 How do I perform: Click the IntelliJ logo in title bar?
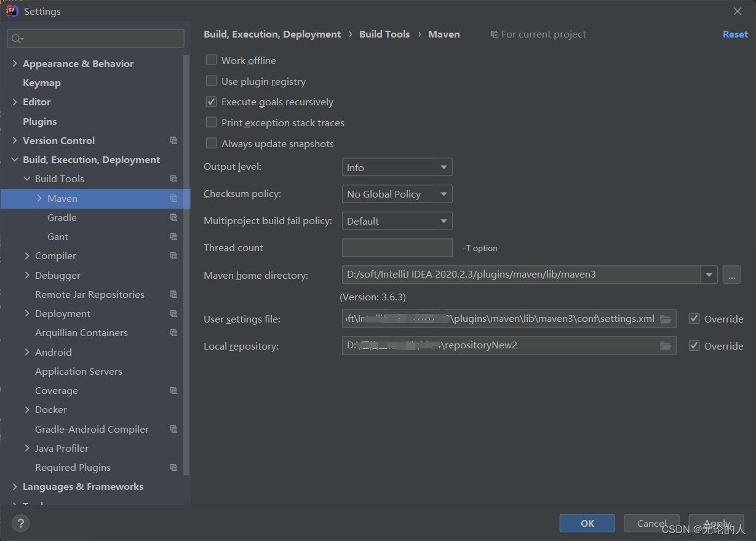tap(12, 10)
